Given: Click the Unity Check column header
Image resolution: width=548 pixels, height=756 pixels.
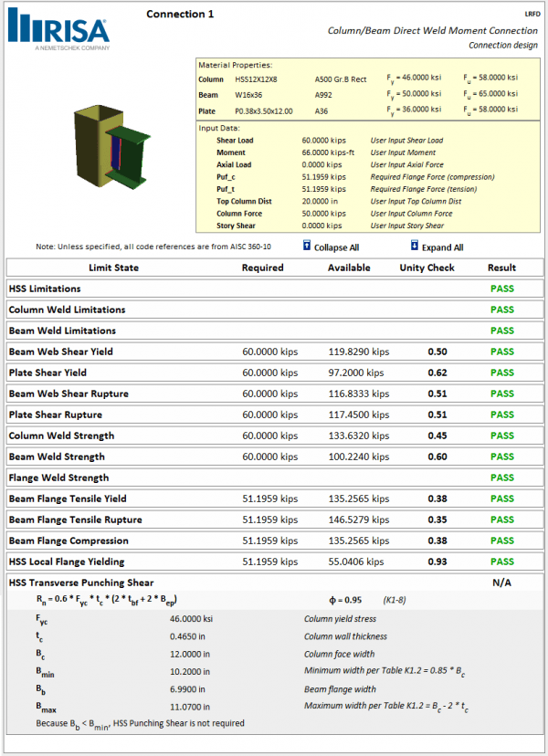Looking at the screenshot, I should pyautogui.click(x=426, y=268).
